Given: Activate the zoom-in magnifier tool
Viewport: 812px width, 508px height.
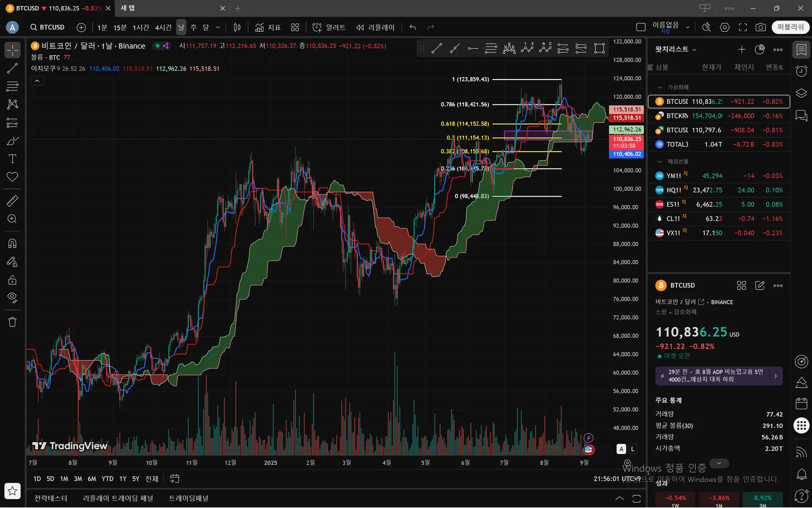Looking at the screenshot, I should click(x=13, y=219).
